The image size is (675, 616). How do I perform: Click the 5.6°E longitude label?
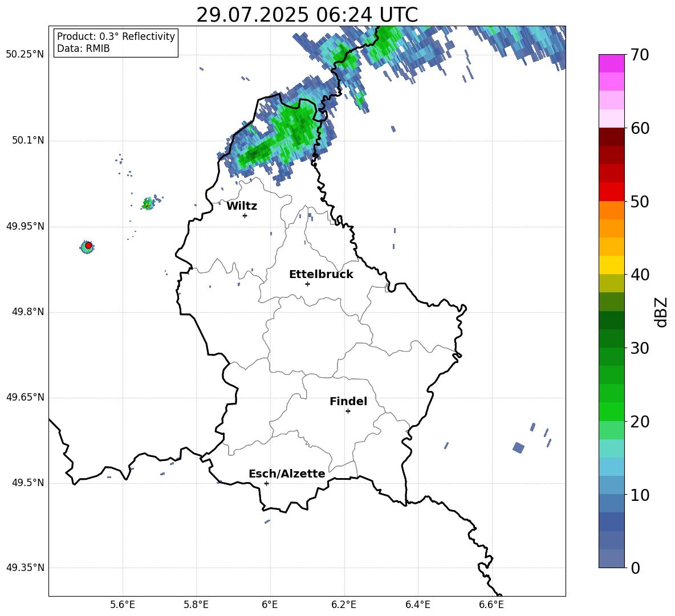pos(123,605)
